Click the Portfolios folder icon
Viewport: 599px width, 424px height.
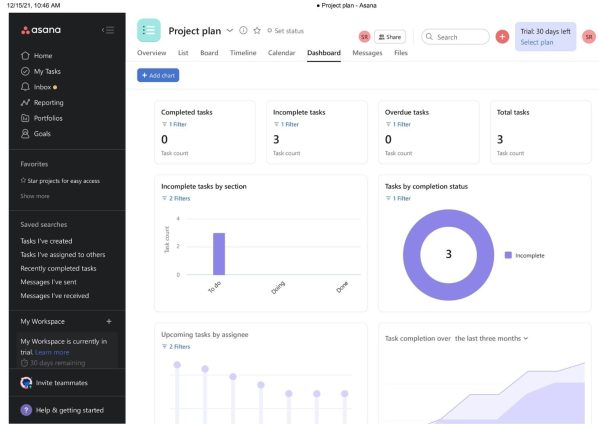25,118
